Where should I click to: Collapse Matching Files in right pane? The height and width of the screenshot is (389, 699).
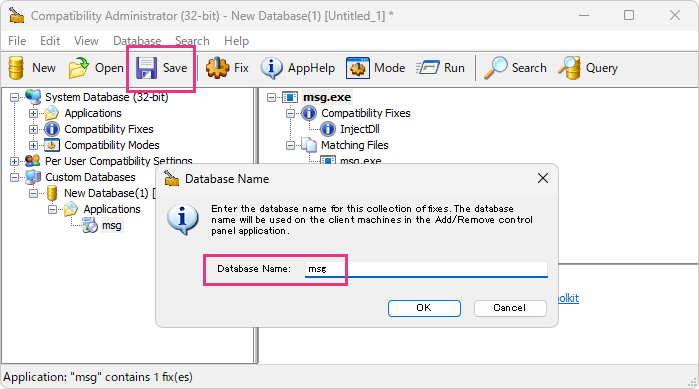pos(290,145)
